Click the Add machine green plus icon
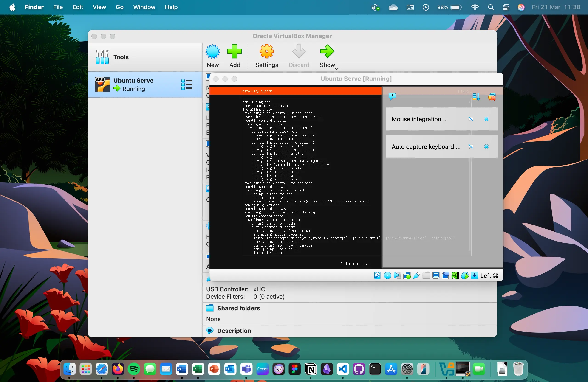Screen dimensions: 588x382 pyautogui.click(x=235, y=52)
